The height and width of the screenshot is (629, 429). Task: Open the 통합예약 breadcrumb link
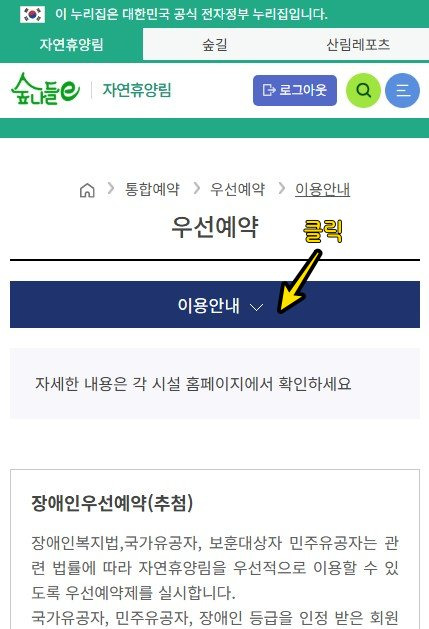click(152, 189)
